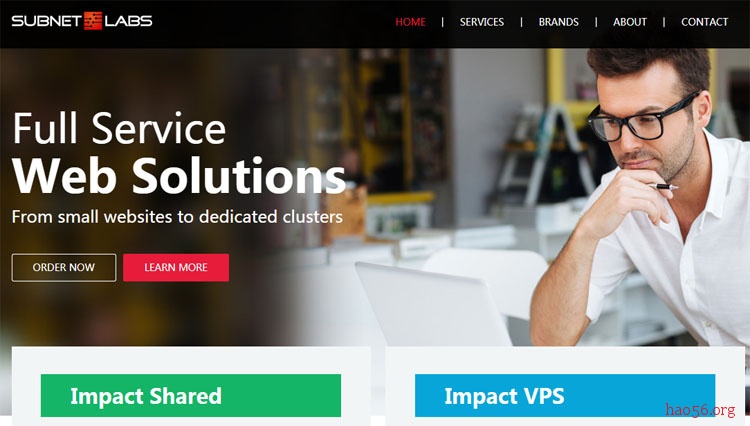The image size is (750, 426).
Task: Open the BRANDS navigation link
Action: pos(559,22)
